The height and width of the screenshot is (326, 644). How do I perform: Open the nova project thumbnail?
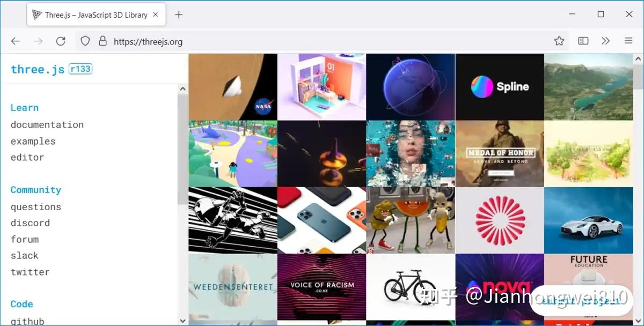(x=500, y=287)
